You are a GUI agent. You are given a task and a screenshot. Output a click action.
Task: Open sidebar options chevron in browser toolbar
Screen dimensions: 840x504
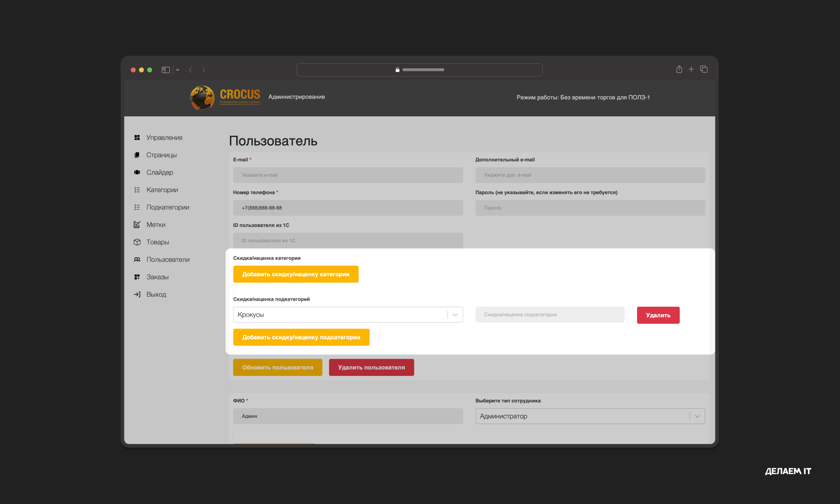click(x=178, y=70)
